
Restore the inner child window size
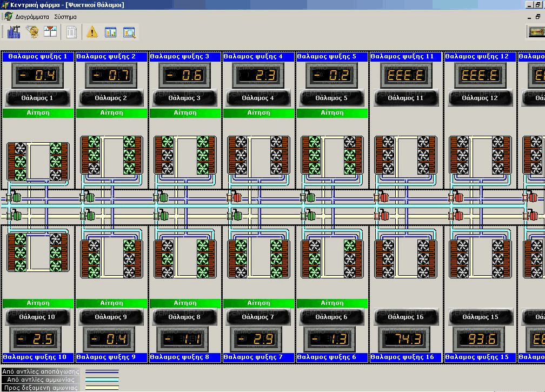pos(537,17)
